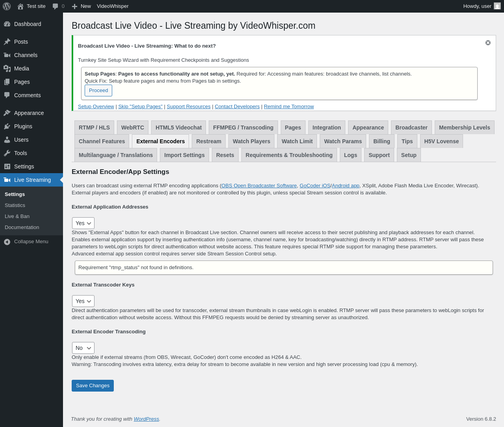Open the H5V Lovense tab
This screenshot has height=427, width=504.
(x=441, y=141)
